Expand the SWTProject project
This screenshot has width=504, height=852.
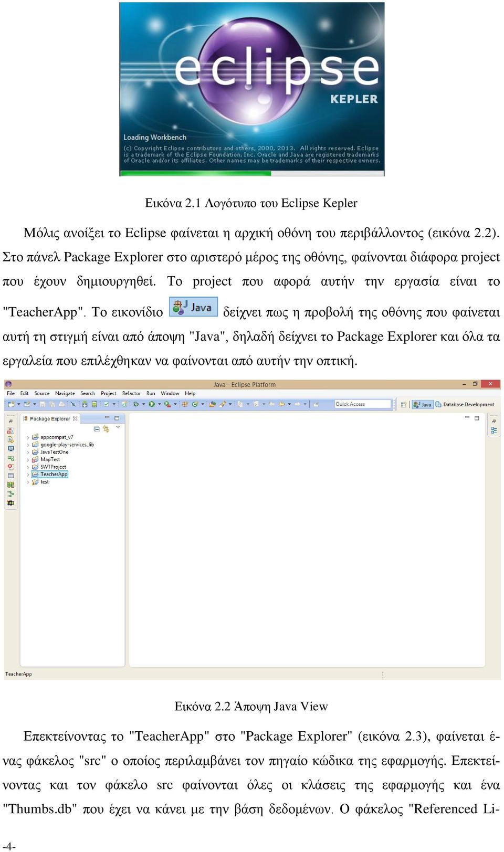pyautogui.click(x=28, y=467)
